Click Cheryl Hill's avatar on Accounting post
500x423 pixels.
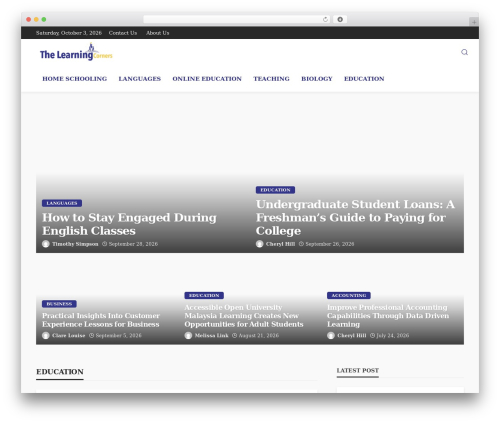331,335
